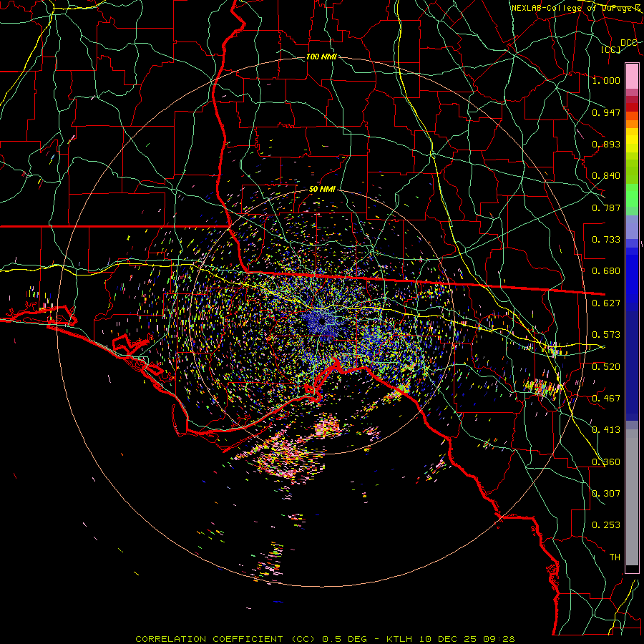Click the 0.307 scale value

pos(606,494)
